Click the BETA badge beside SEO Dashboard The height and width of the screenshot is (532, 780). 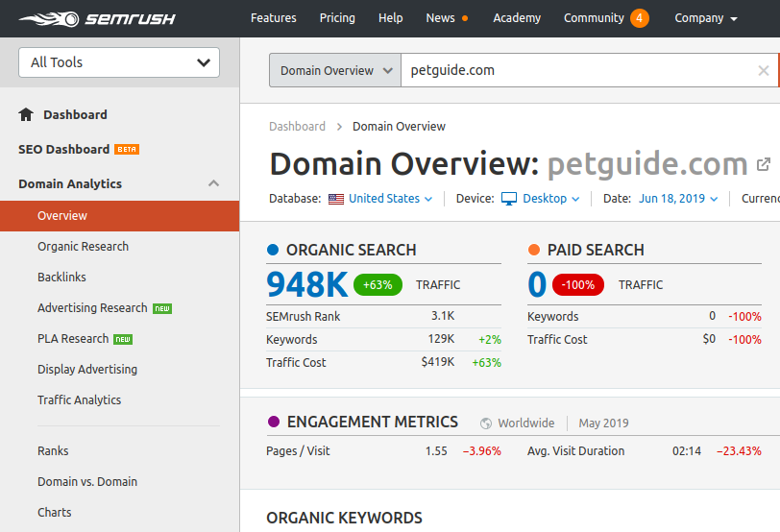click(x=127, y=149)
